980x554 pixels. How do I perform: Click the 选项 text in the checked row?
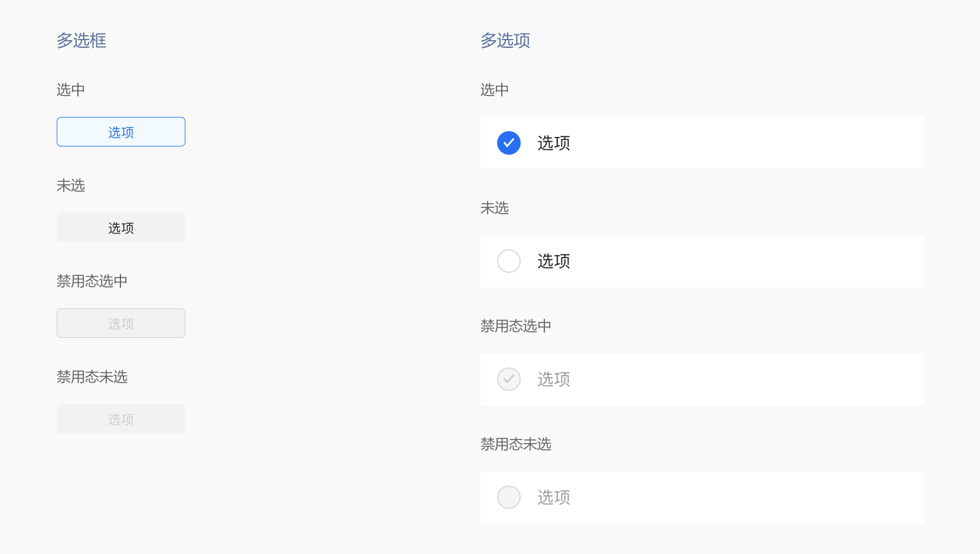click(553, 143)
